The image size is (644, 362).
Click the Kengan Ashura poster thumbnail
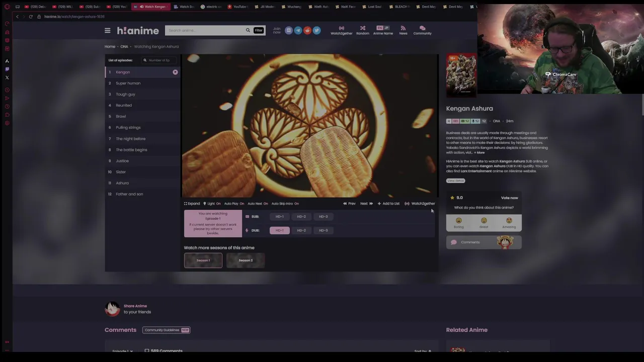tap(461, 75)
